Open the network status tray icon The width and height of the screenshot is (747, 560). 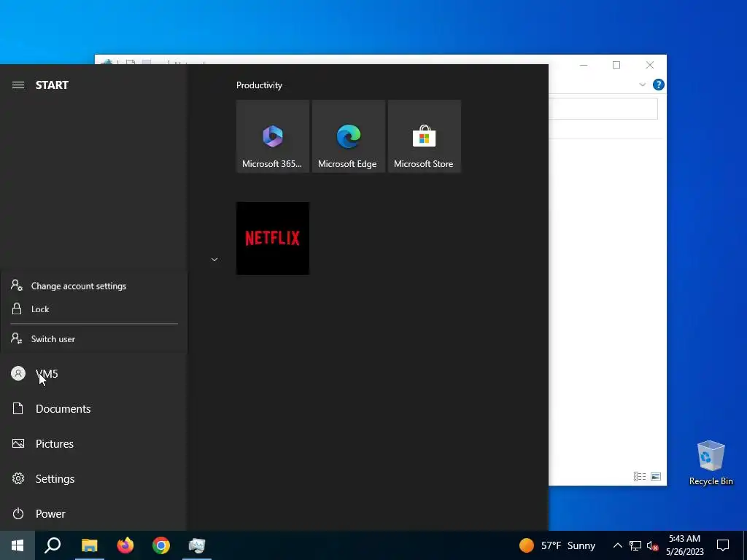[x=635, y=545]
